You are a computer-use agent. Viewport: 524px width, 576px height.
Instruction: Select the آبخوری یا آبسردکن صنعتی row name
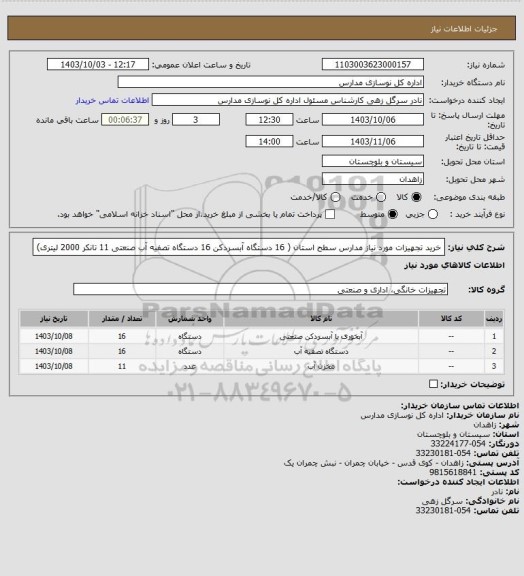click(321, 336)
